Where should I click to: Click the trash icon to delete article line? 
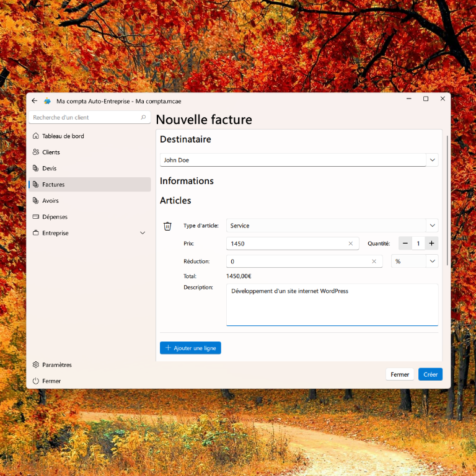pos(167,226)
